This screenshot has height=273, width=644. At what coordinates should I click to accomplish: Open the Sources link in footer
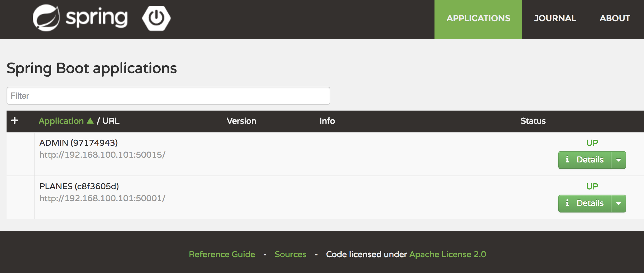click(x=290, y=254)
